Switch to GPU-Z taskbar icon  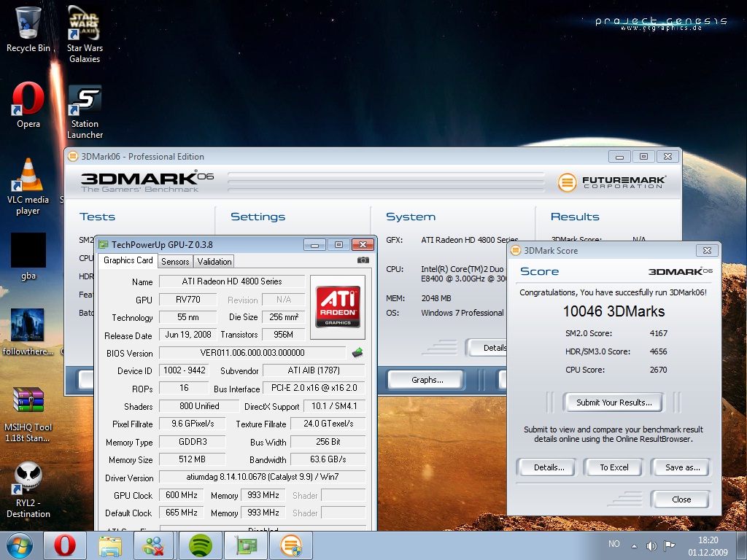[245, 545]
